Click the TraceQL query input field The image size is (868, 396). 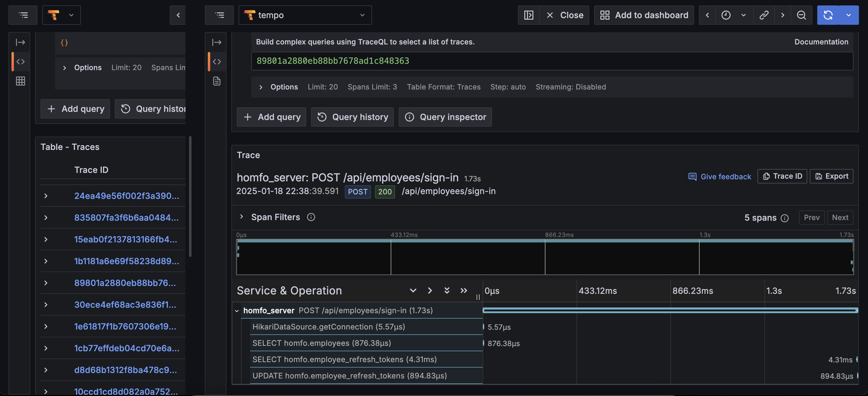click(551, 61)
